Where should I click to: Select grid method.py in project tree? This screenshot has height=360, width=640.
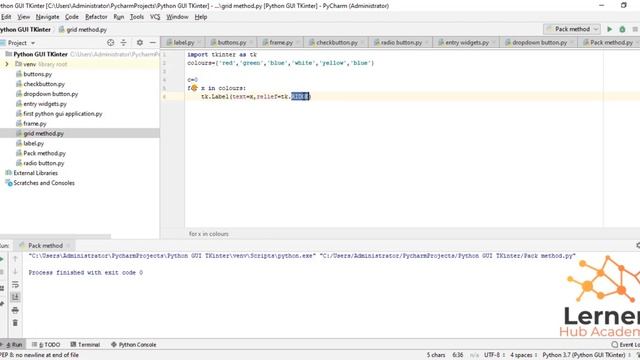coord(43,133)
